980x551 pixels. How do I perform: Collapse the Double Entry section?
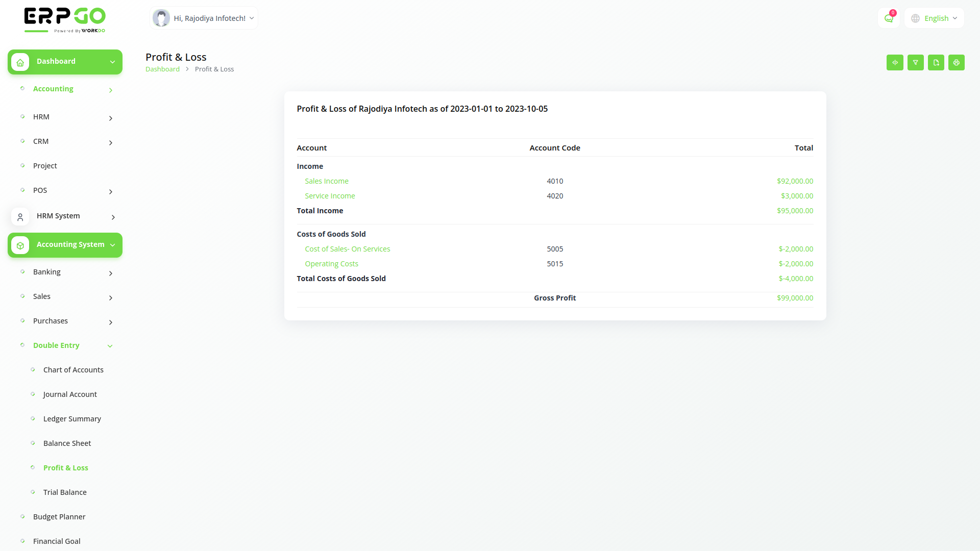pos(110,345)
